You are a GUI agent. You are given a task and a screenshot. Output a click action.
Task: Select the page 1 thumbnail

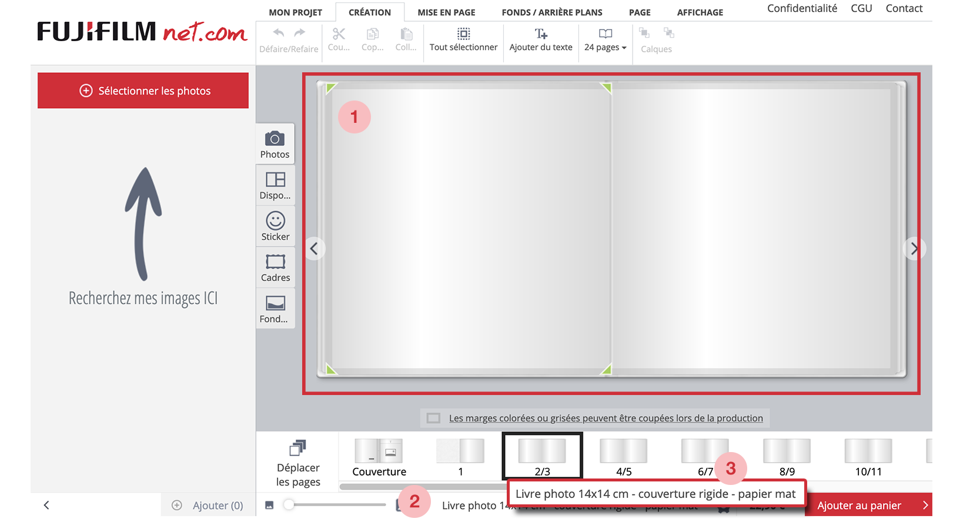click(x=460, y=458)
